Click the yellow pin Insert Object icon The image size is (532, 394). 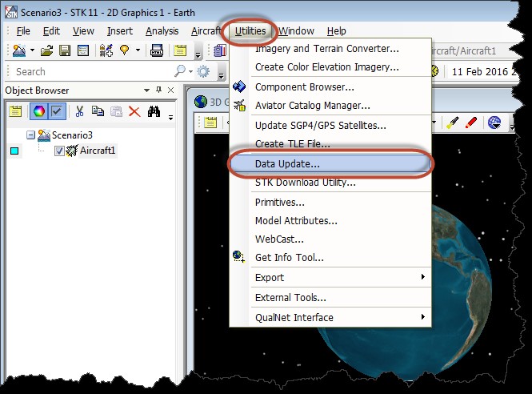click(x=125, y=50)
